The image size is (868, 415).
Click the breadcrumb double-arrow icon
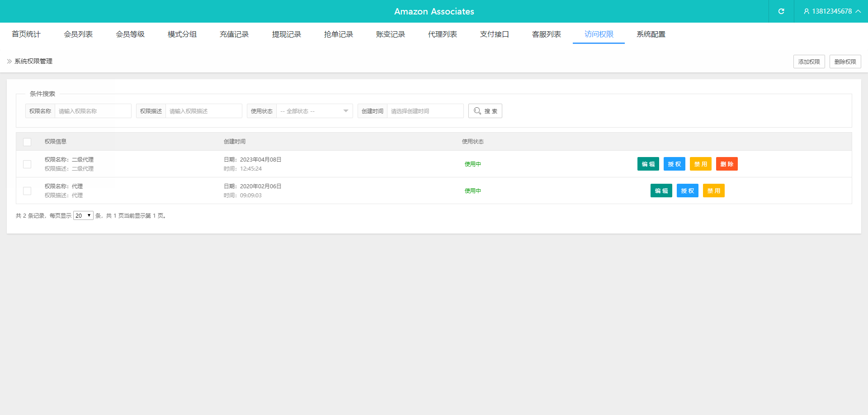coord(9,62)
